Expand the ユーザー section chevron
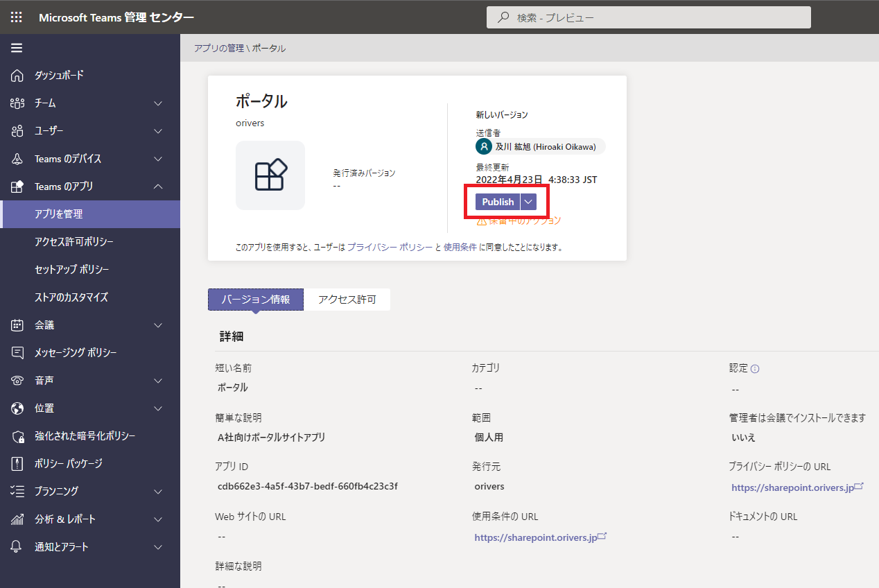The width and height of the screenshot is (879, 588). click(x=158, y=131)
